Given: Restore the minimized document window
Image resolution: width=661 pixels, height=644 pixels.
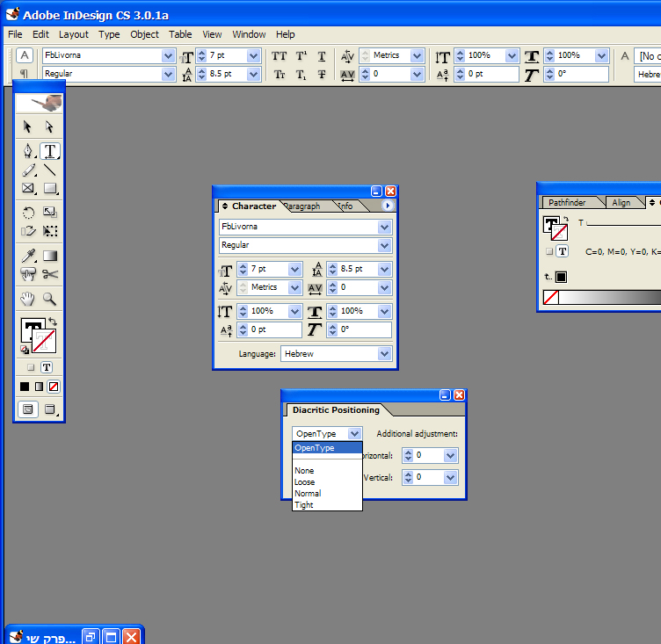Looking at the screenshot, I should coord(90,636).
